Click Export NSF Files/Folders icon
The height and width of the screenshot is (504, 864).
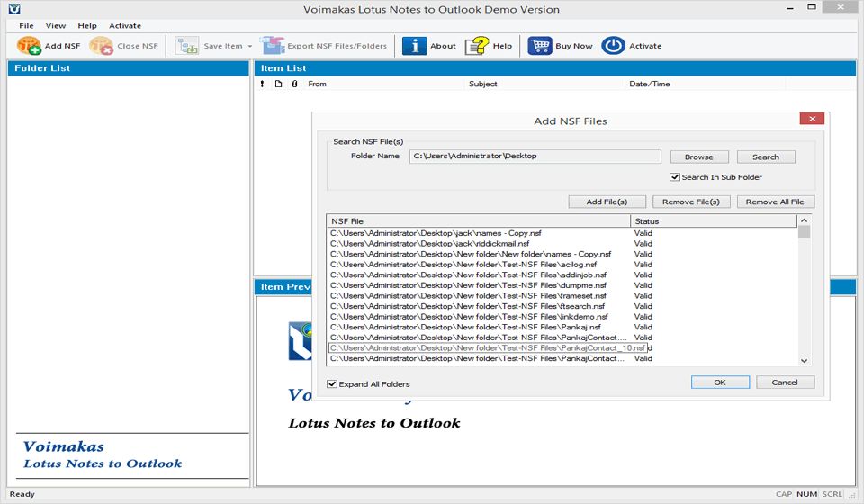point(272,46)
